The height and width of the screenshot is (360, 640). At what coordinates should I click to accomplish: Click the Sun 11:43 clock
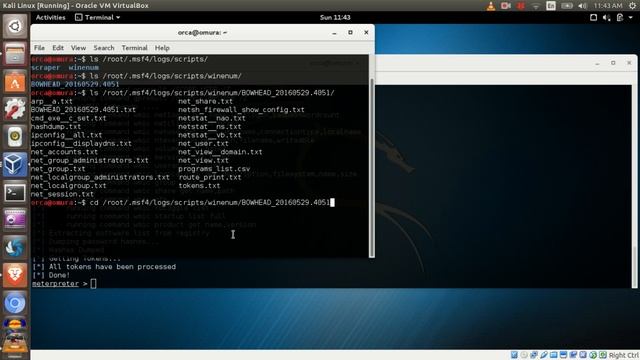coord(335,18)
